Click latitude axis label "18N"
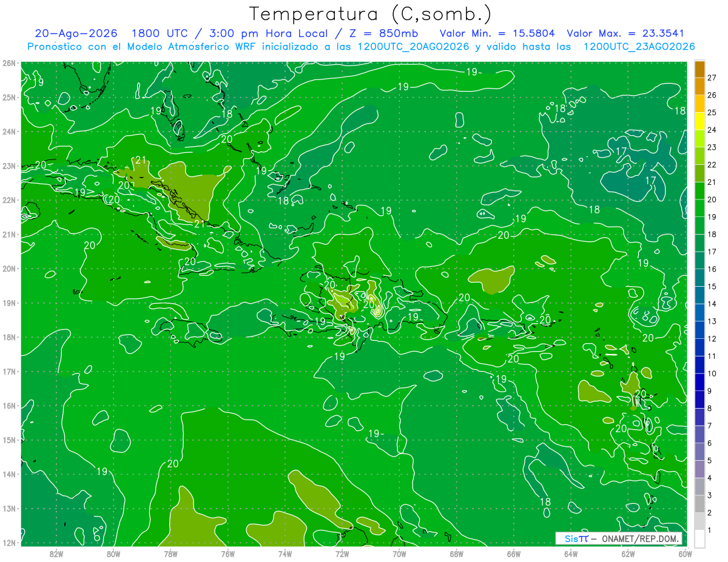 [x=9, y=337]
